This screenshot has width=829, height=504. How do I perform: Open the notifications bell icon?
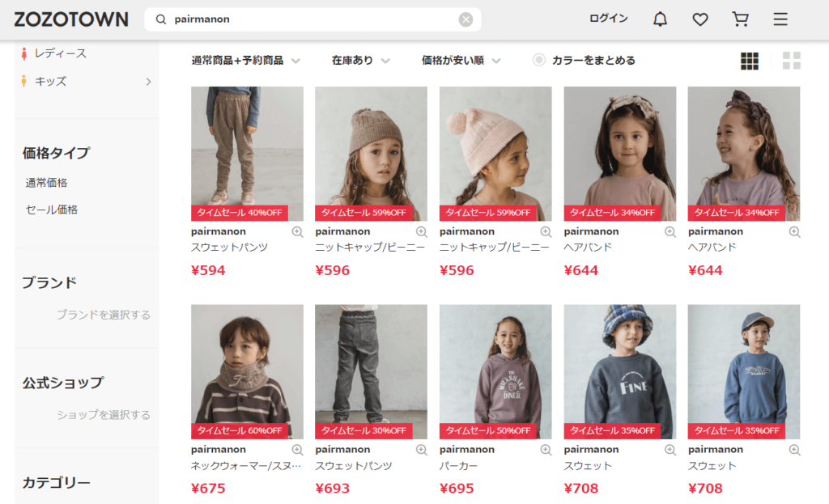660,19
